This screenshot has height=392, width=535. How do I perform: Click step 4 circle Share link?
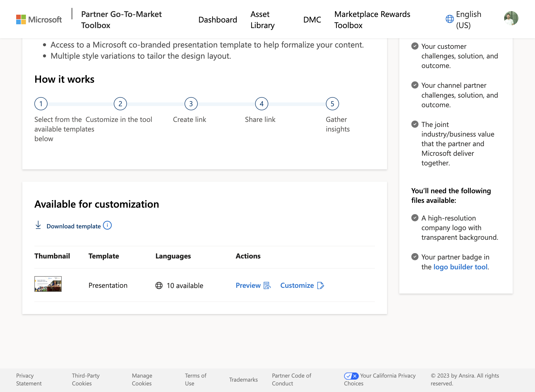262,104
